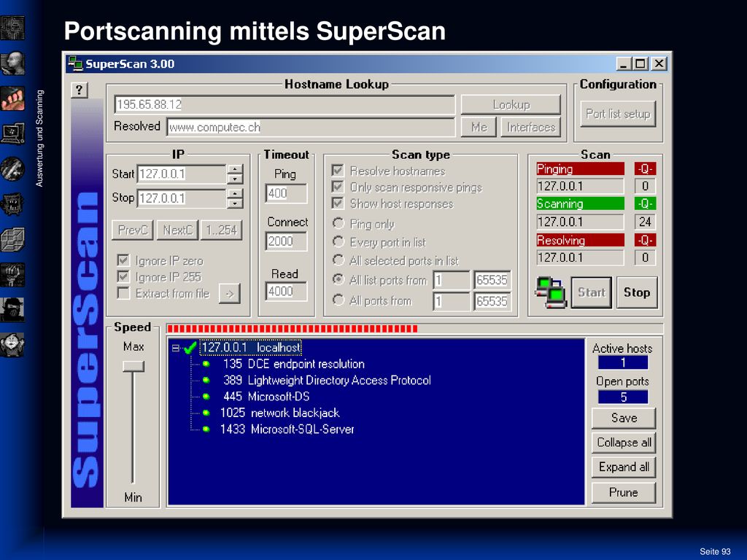Toggle Show host responses checkbox

tap(338, 203)
